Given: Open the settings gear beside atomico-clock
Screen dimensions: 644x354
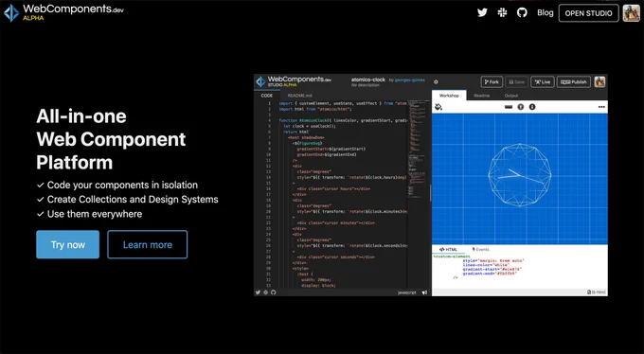Looking at the screenshot, I should pos(436,81).
